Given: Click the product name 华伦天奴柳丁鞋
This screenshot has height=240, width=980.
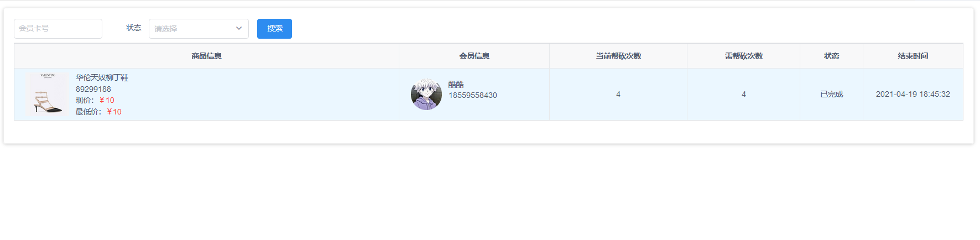Looking at the screenshot, I should tap(102, 77).
